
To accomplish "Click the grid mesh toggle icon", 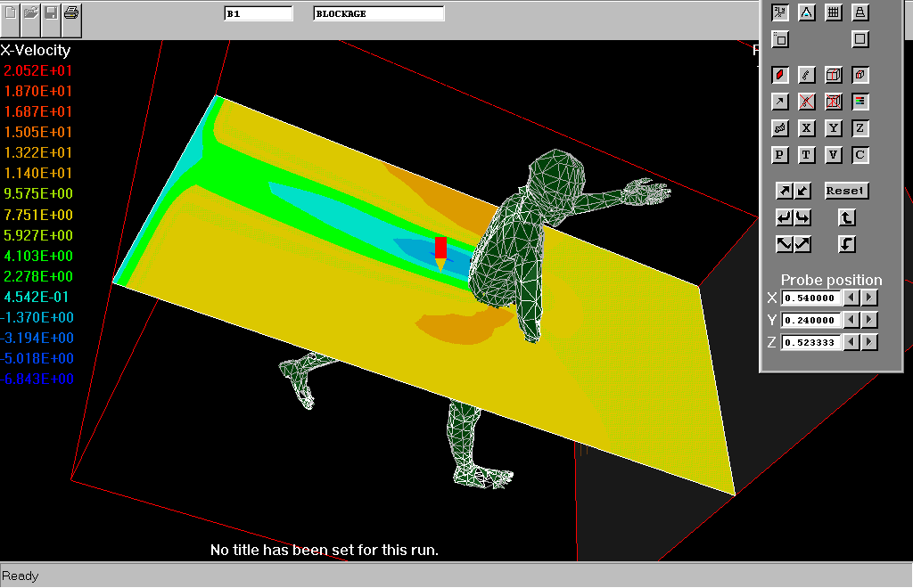I will pyautogui.click(x=834, y=12).
